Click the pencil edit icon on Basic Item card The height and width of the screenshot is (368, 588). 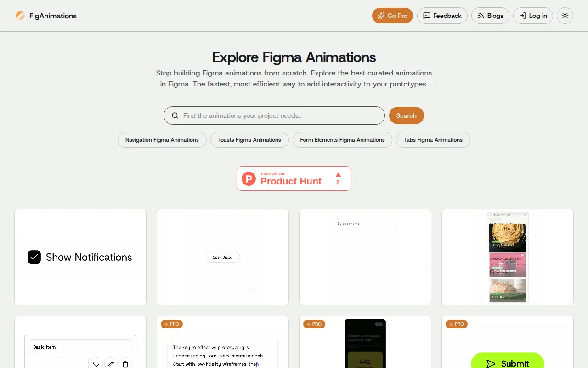[111, 364]
